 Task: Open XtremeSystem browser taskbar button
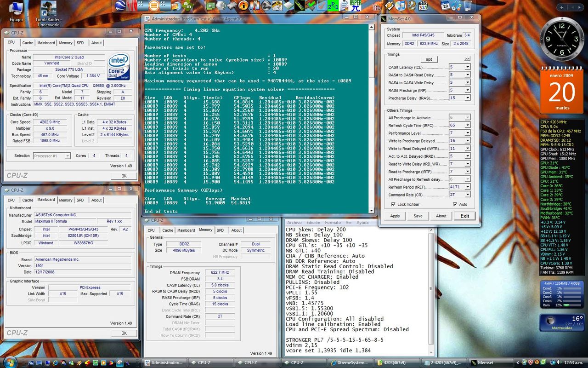tap(351, 362)
